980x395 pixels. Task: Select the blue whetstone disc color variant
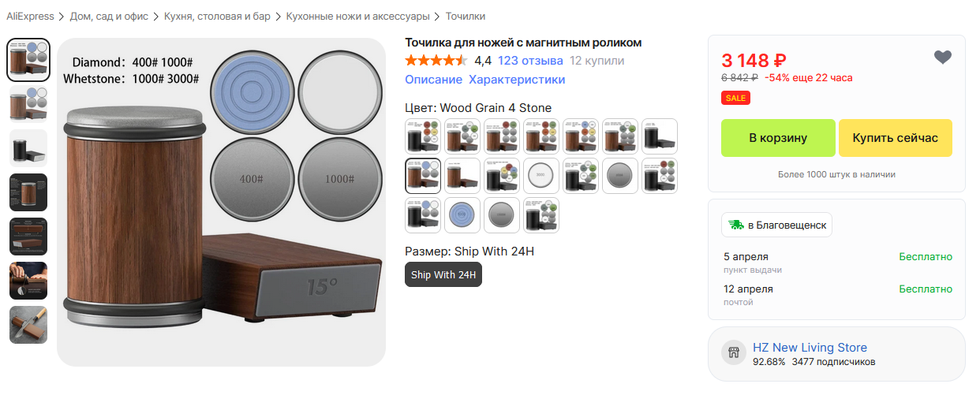coord(462,215)
